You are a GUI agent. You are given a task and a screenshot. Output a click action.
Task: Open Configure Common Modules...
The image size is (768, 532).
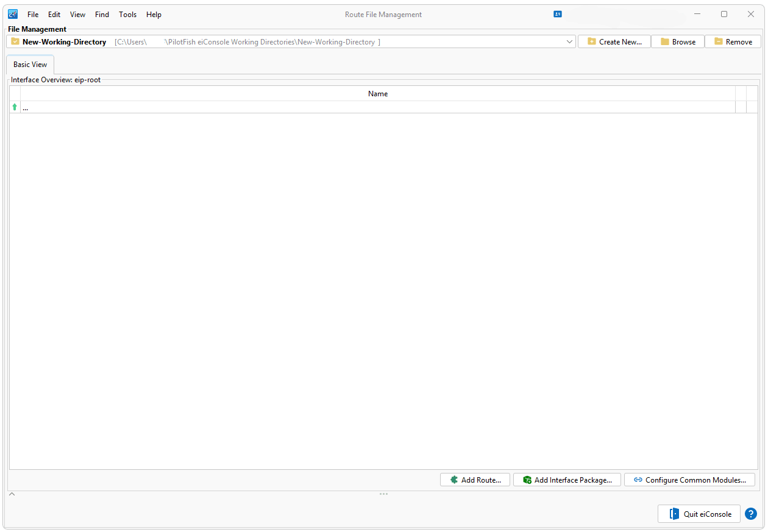coord(689,480)
